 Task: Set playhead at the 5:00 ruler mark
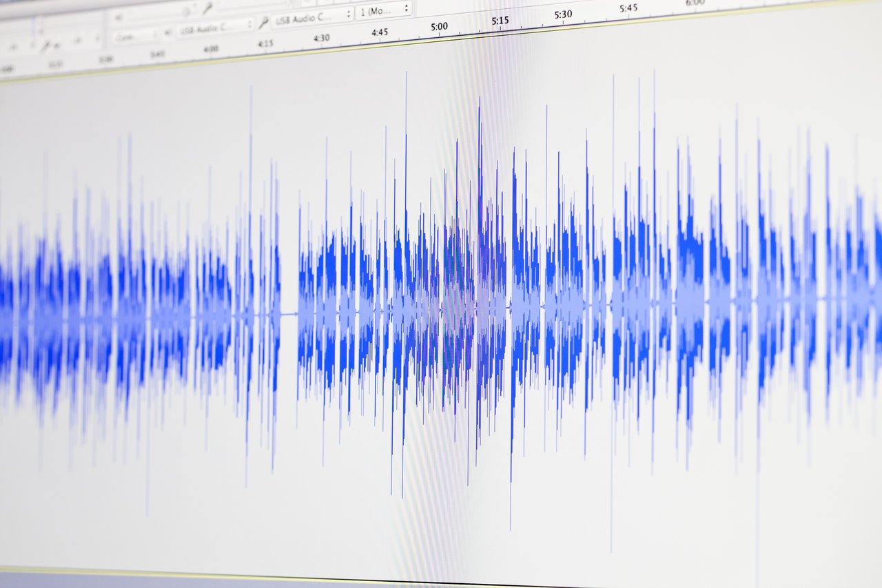[439, 27]
